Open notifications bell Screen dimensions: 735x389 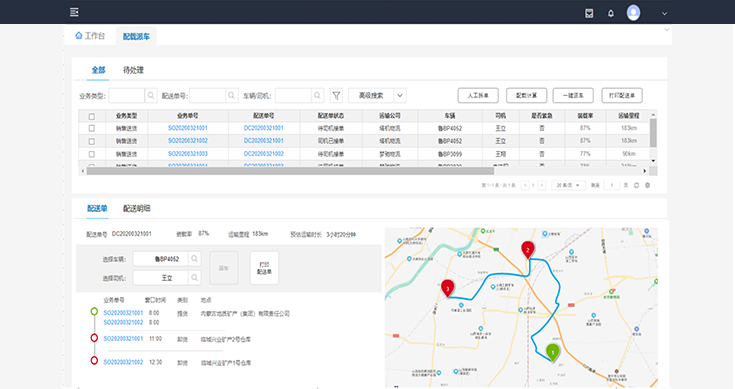tap(611, 14)
